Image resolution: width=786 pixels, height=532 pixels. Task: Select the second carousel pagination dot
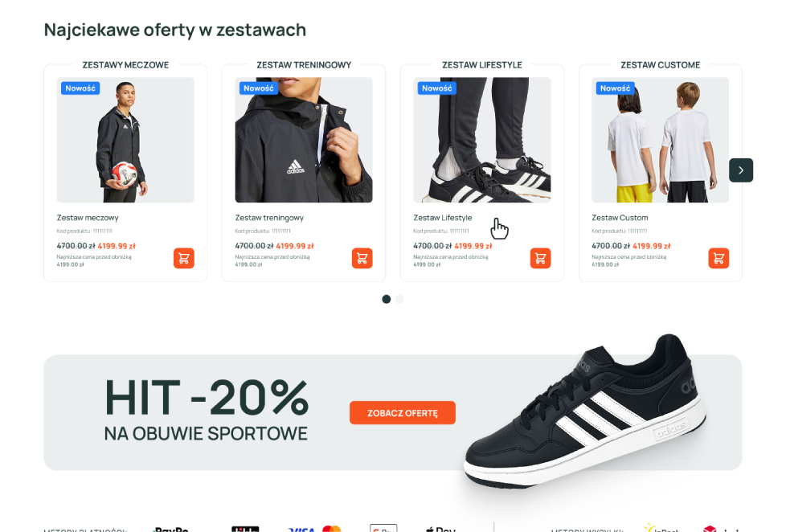(399, 299)
